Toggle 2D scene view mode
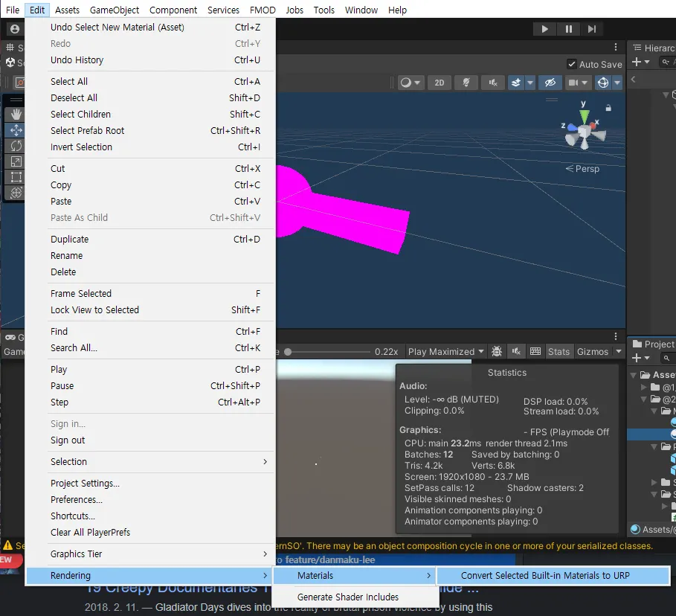The width and height of the screenshot is (676, 616). [440, 83]
